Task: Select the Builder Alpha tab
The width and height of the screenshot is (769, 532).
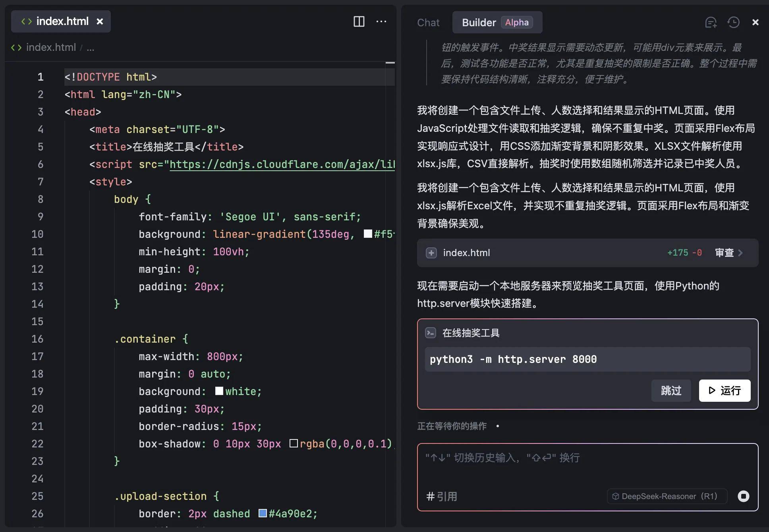Action: pos(497,22)
